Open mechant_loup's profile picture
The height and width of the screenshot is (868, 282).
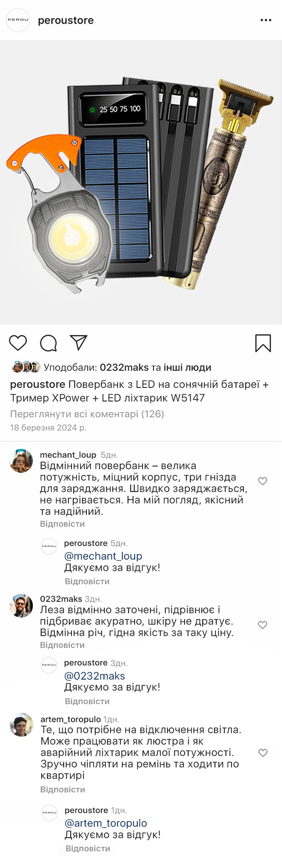coord(21,461)
